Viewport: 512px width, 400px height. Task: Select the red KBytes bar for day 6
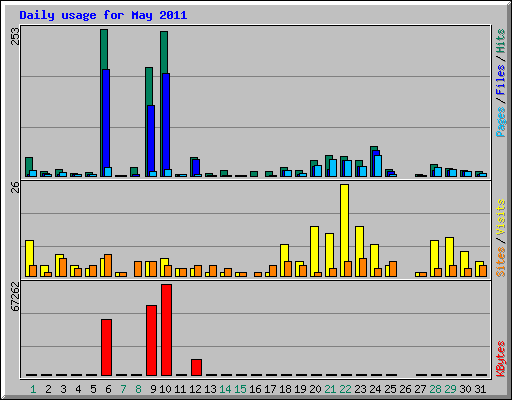click(x=106, y=347)
